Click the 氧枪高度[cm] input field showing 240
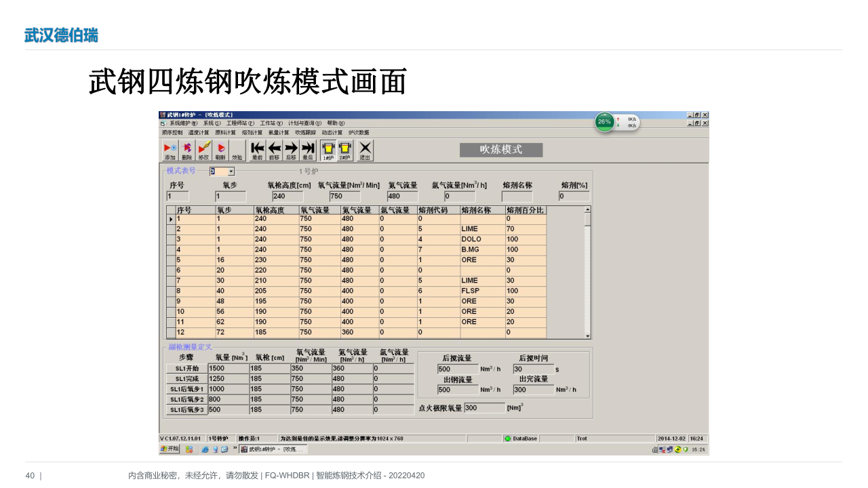 288,196
